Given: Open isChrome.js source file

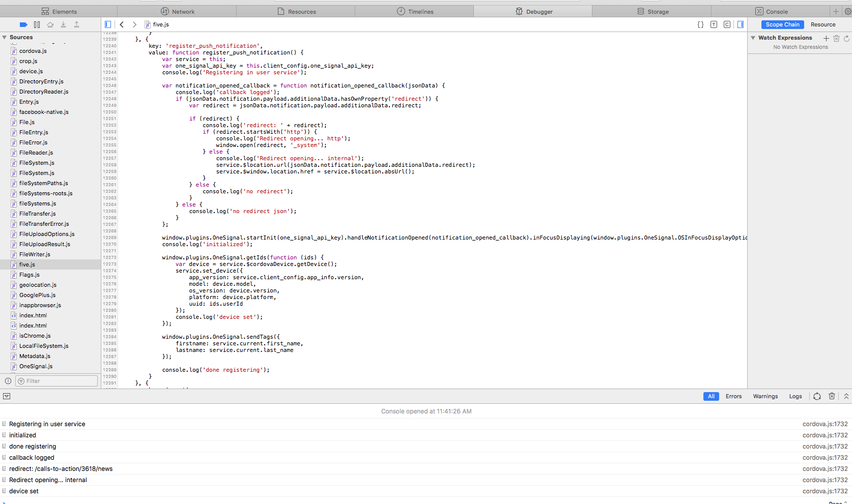Looking at the screenshot, I should click(35, 336).
